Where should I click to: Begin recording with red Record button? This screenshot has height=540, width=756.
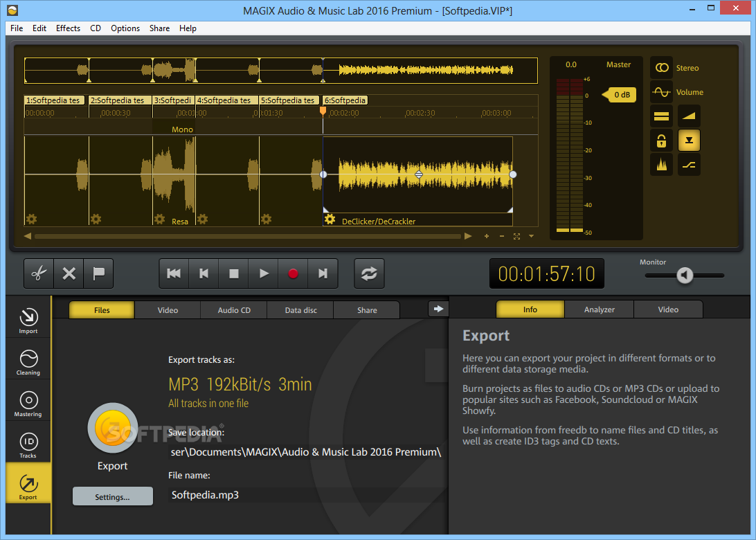pos(293,273)
